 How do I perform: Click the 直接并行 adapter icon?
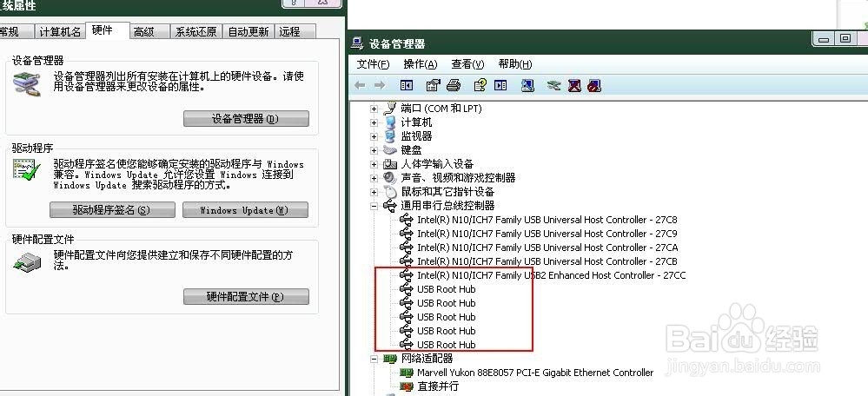coord(407,386)
